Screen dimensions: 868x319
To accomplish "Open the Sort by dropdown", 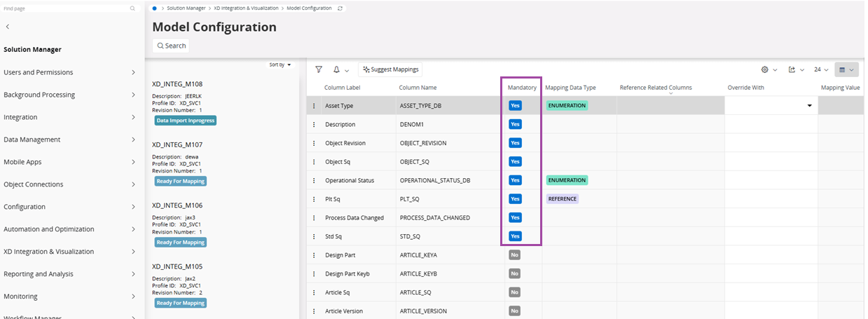I will pyautogui.click(x=280, y=65).
